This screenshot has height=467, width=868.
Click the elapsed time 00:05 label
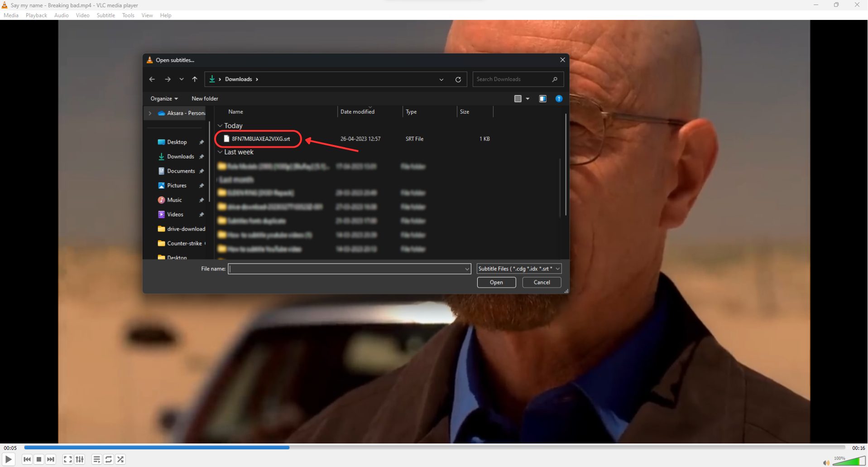coord(10,448)
